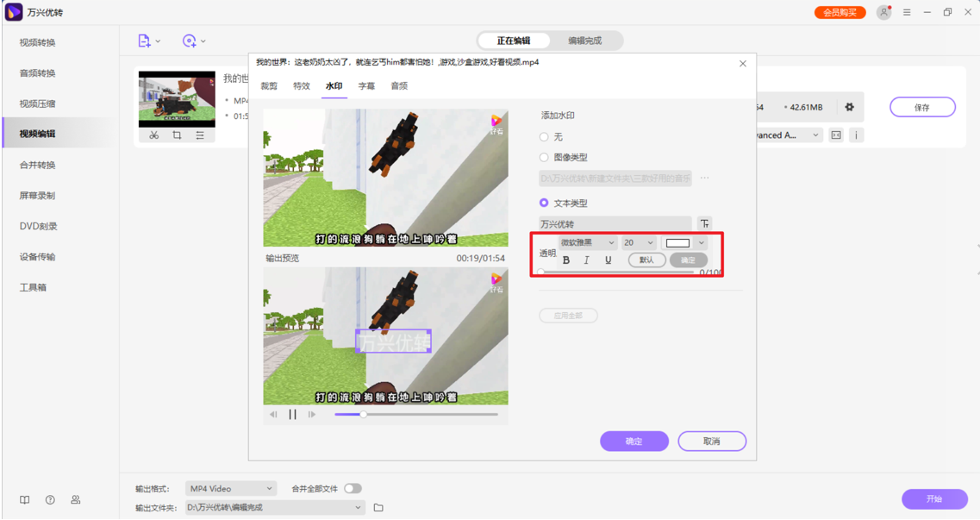The height and width of the screenshot is (520, 980).
Task: Switch to the 正在编辑 tab
Action: pos(514,41)
